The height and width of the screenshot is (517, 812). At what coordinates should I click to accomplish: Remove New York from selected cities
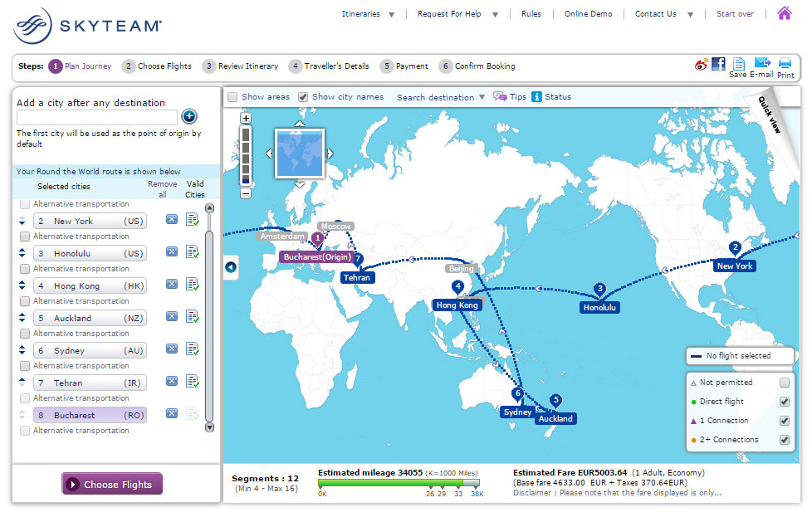click(172, 219)
